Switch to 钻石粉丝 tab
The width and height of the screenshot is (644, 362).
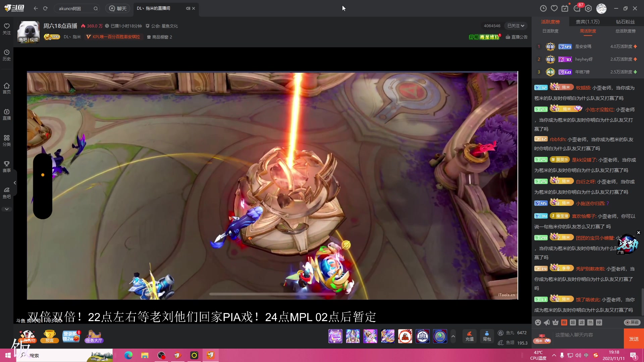pyautogui.click(x=626, y=22)
